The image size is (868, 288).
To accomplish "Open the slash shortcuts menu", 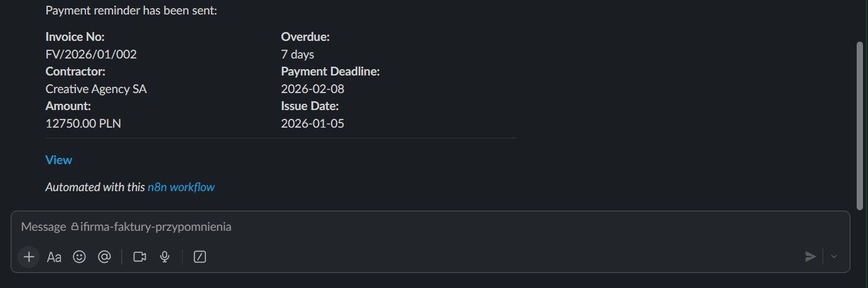I will coord(200,257).
